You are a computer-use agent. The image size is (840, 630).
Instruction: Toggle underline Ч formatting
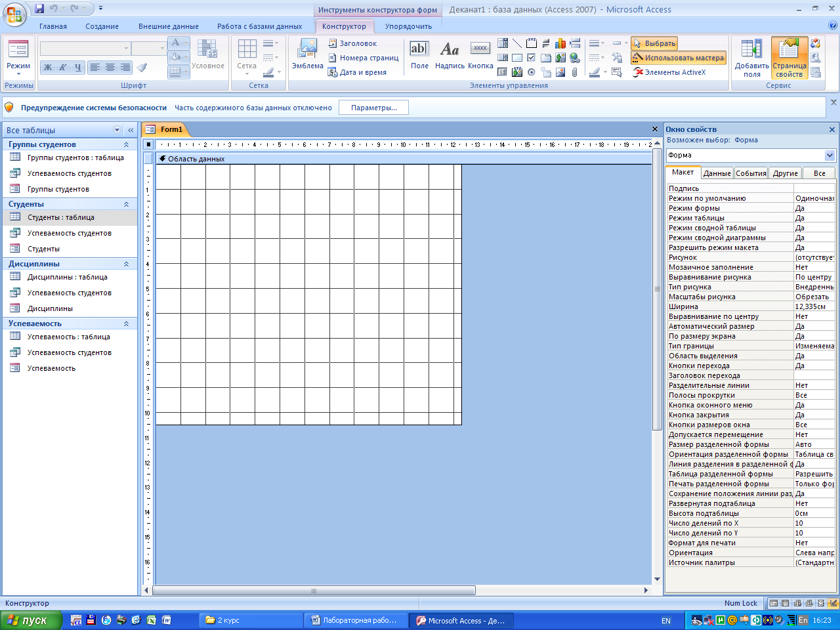78,67
